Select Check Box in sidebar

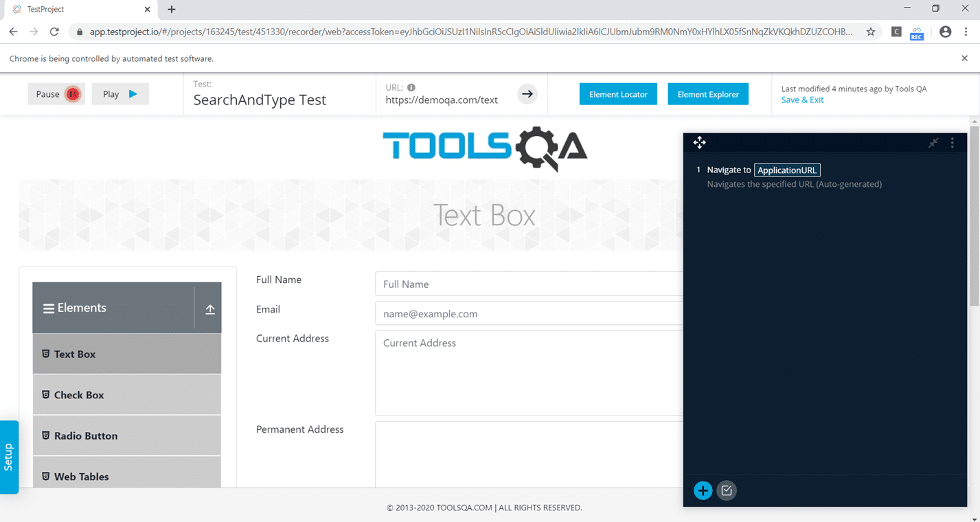127,395
